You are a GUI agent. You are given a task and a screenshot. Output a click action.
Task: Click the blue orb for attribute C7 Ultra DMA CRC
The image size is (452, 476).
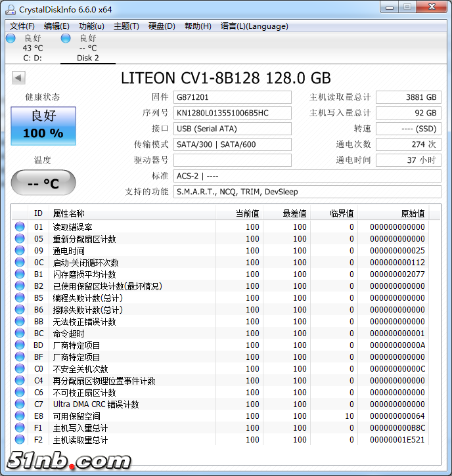[20, 404]
